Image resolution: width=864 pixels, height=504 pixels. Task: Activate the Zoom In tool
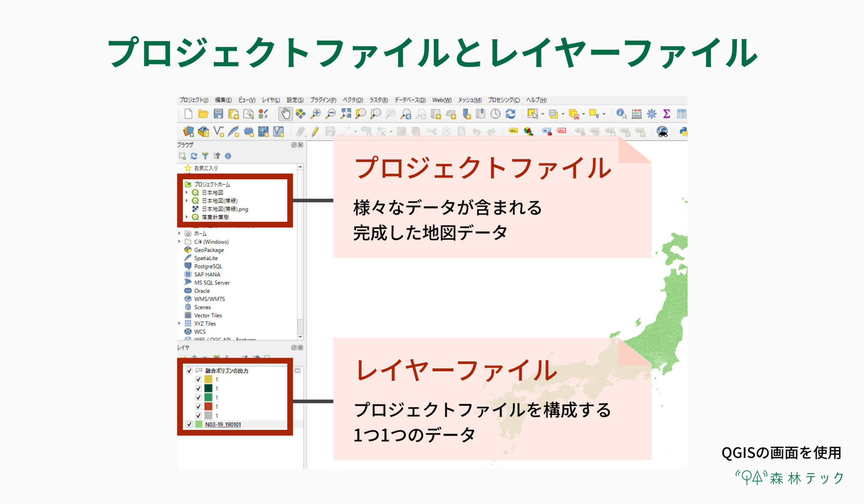316,114
